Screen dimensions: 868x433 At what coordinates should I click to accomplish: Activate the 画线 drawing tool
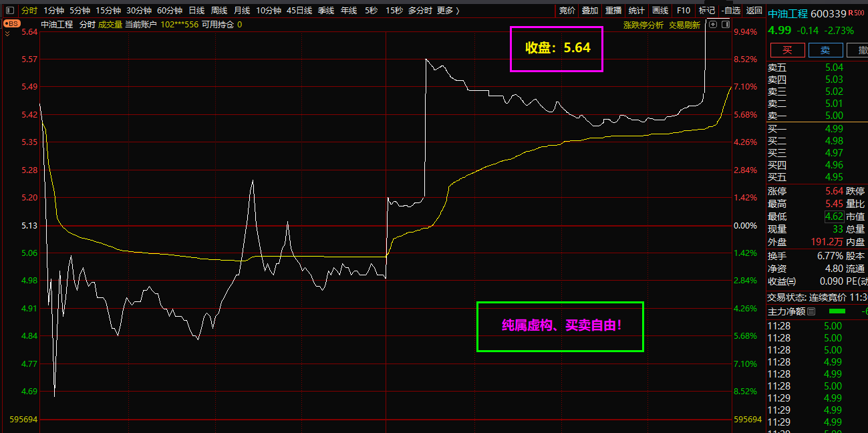[x=660, y=11]
